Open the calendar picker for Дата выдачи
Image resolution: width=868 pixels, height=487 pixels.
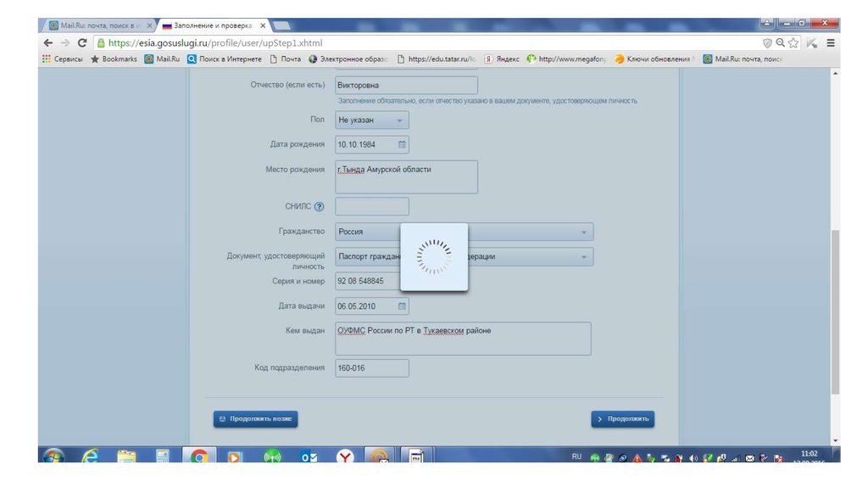[402, 306]
